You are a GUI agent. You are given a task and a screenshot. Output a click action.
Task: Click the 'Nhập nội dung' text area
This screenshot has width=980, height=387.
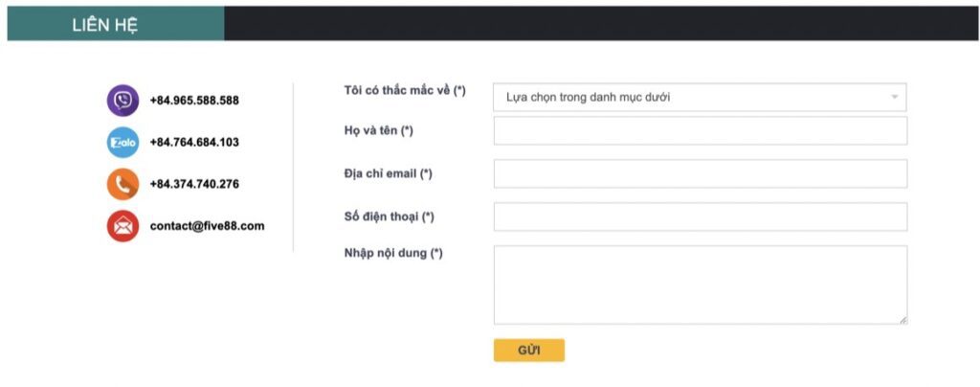(x=700, y=285)
